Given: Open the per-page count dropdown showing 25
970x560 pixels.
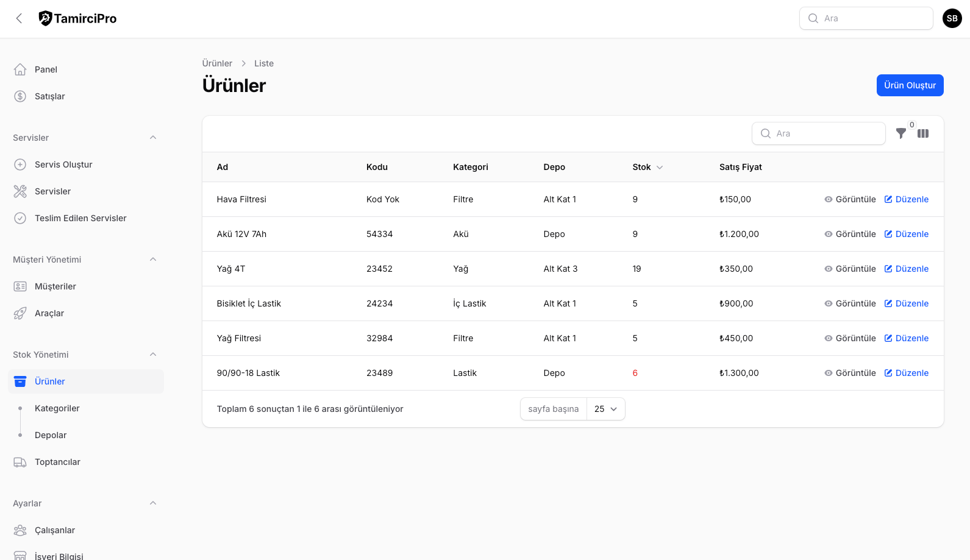Looking at the screenshot, I should coord(605,409).
